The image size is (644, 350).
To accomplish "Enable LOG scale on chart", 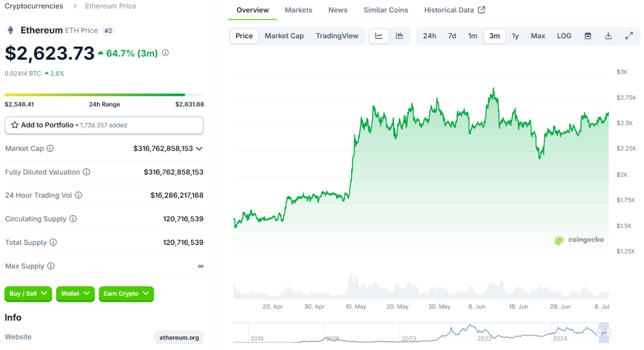I will (564, 36).
